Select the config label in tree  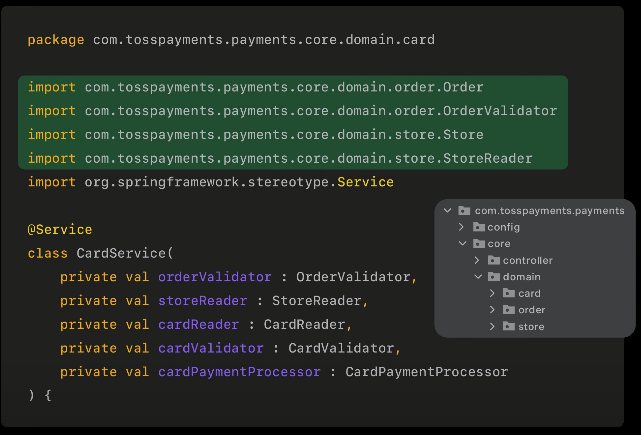click(504, 227)
